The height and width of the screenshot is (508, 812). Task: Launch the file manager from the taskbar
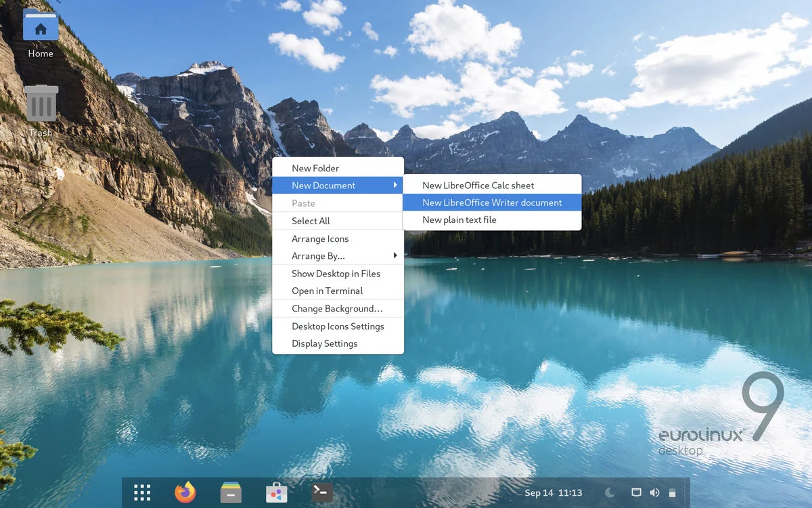click(x=230, y=492)
